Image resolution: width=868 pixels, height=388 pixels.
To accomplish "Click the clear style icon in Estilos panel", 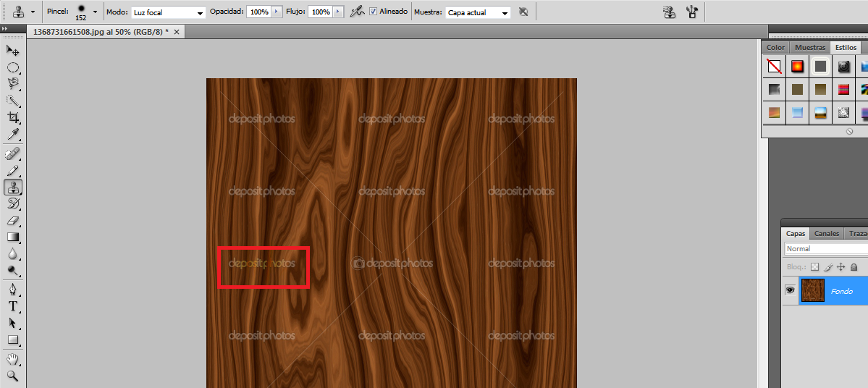I will tap(850, 131).
